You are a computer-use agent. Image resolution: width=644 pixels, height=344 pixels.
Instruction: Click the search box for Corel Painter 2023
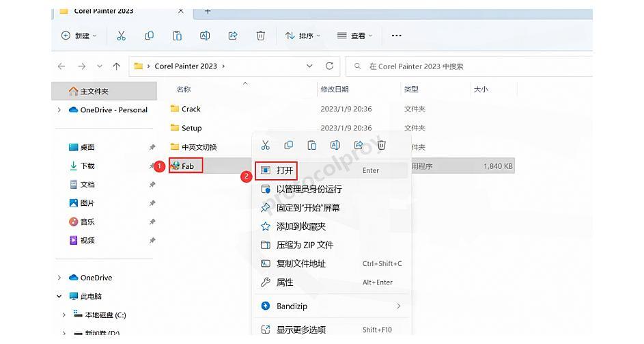(469, 66)
